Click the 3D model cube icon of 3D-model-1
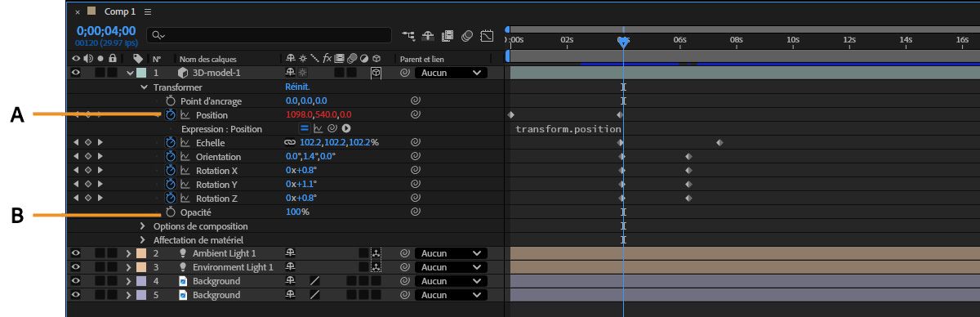The image size is (980, 317). (183, 73)
